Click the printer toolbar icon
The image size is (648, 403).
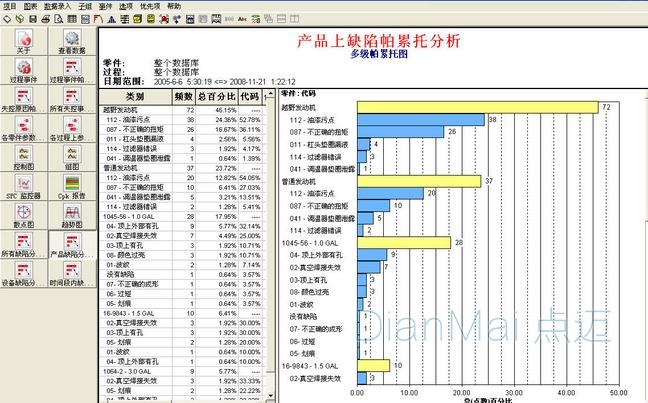click(45, 19)
